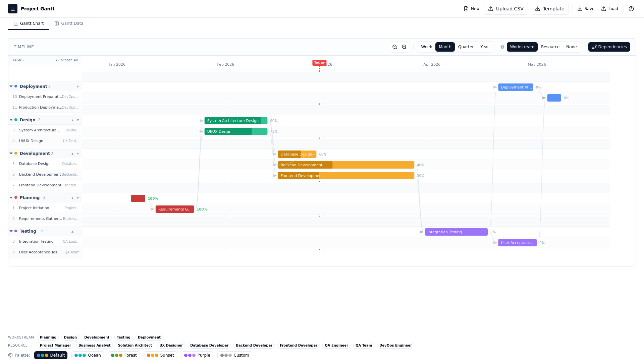Click the Save icon in the top bar
This screenshot has height=362, width=644.
[x=586, y=8]
